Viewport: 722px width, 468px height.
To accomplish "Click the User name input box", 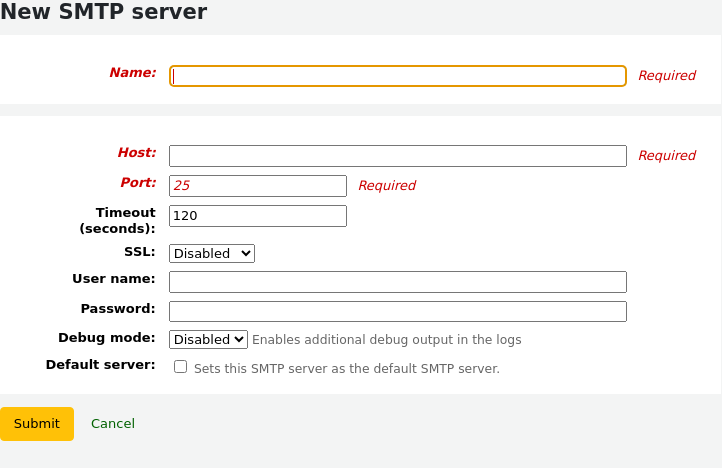I will (x=397, y=282).
